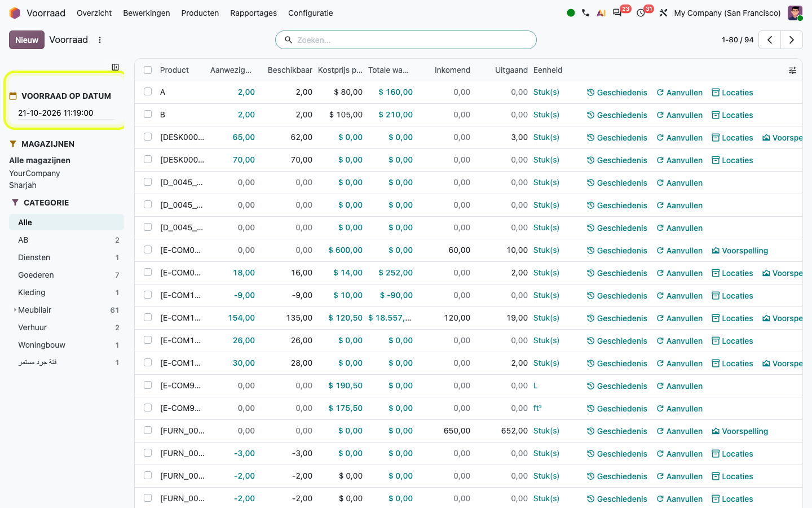The width and height of the screenshot is (812, 508).
Task: Open Geschiedenis for product A
Action: 617,93
